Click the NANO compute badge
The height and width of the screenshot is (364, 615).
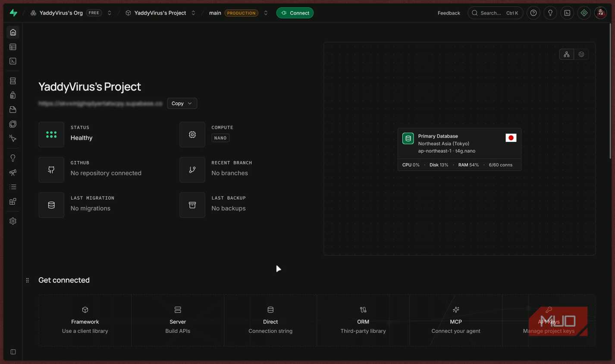click(x=220, y=138)
